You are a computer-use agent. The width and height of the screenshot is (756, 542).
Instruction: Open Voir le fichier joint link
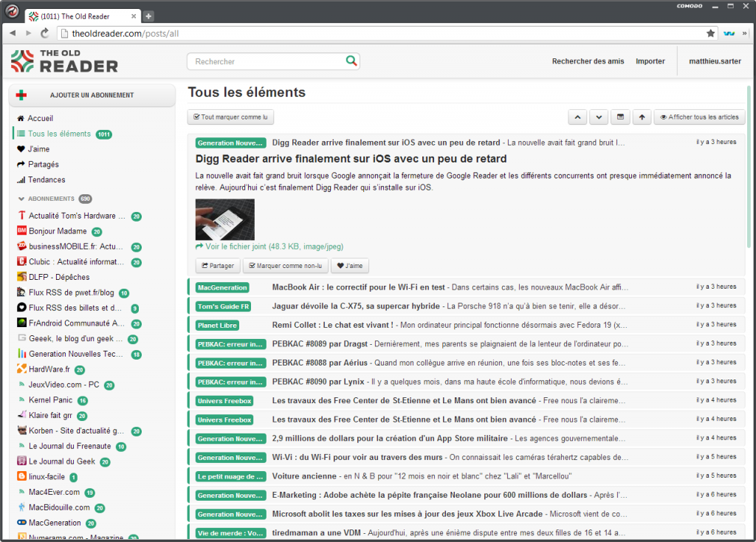coord(269,247)
